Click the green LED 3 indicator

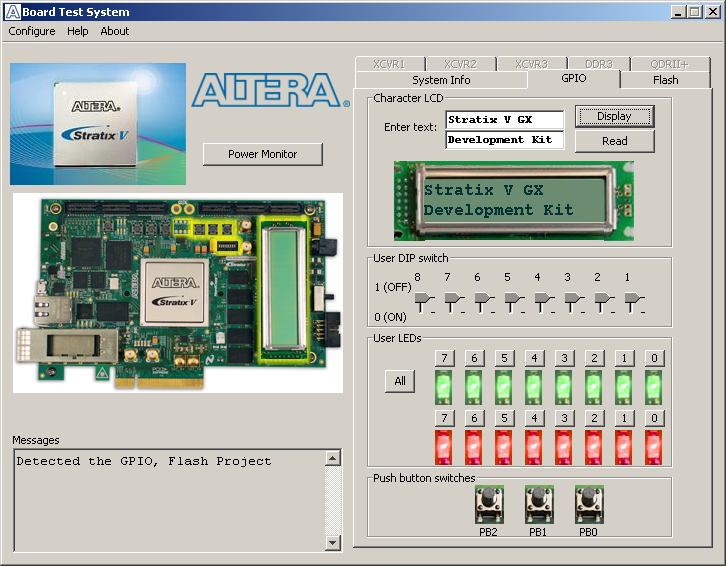click(x=563, y=387)
